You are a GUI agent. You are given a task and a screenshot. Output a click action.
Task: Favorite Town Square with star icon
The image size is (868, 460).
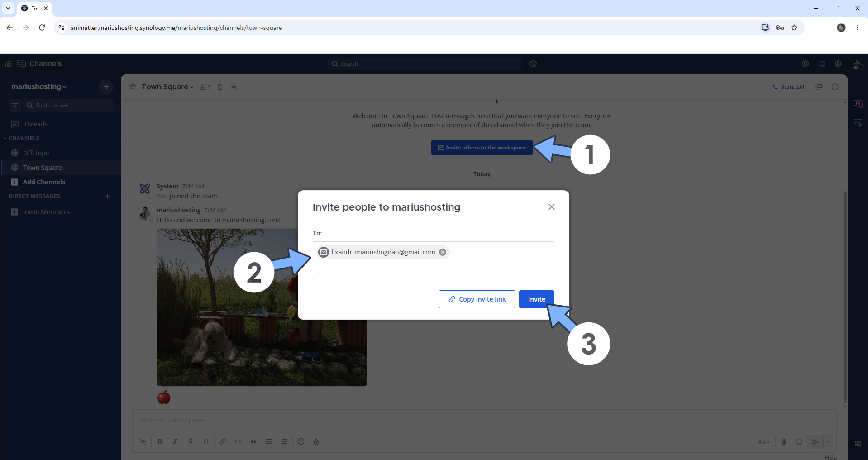[133, 86]
